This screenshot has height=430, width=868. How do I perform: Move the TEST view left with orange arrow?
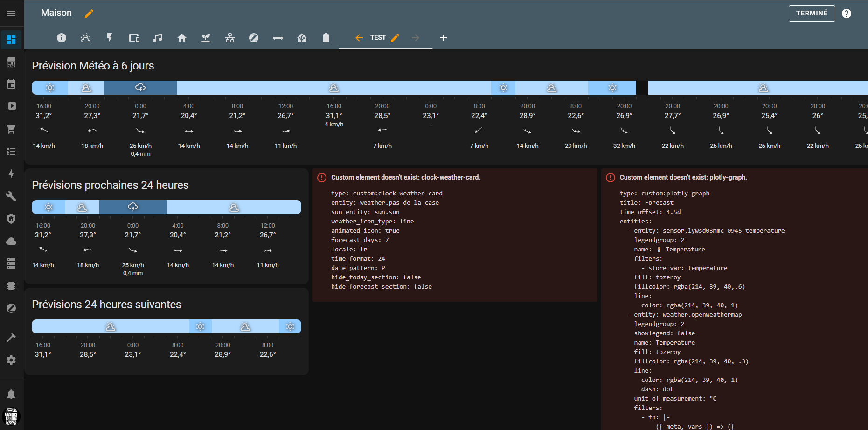(359, 38)
